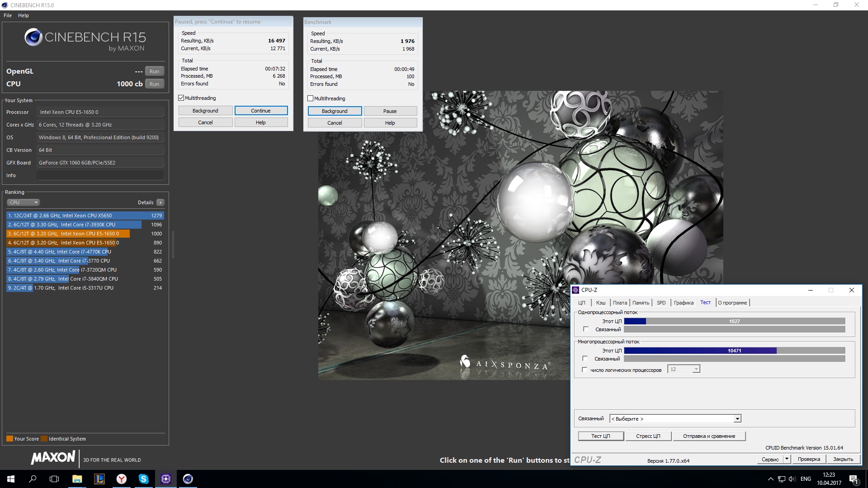Open the CPU ranking type dropdown
This screenshot has height=488, width=868.
pyautogui.click(x=24, y=202)
